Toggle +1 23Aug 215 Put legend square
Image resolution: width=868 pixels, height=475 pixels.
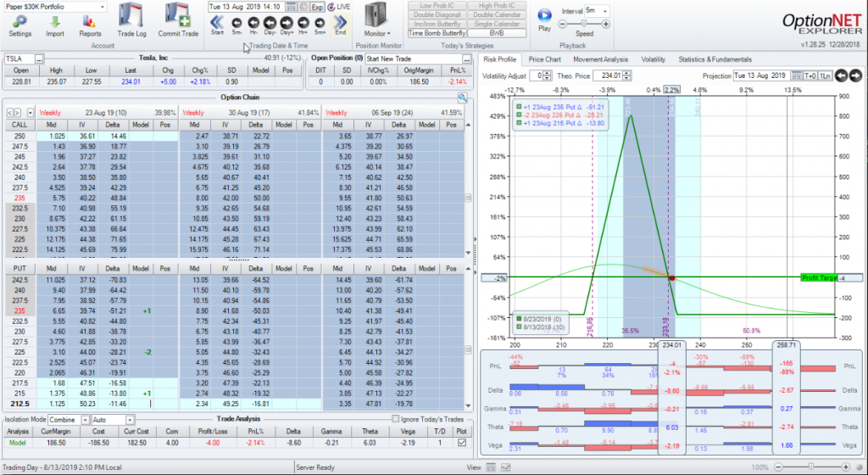point(519,123)
